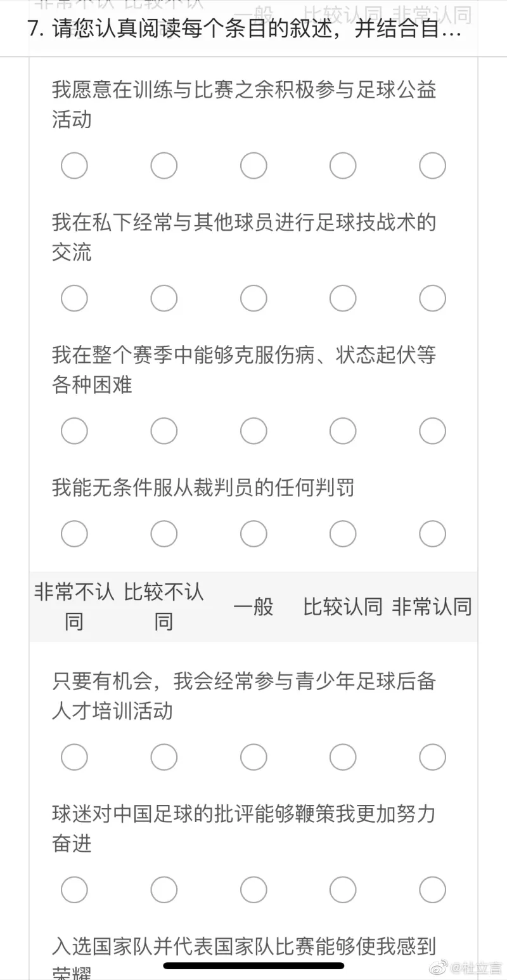Select 比较认同 for 青少年足球后备人才培训 statement
This screenshot has width=507, height=980.
click(x=343, y=757)
